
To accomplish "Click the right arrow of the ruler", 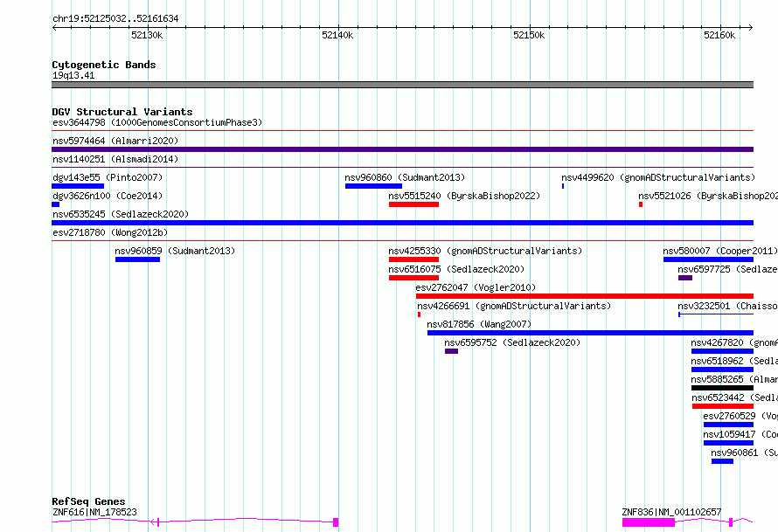I will [x=751, y=28].
